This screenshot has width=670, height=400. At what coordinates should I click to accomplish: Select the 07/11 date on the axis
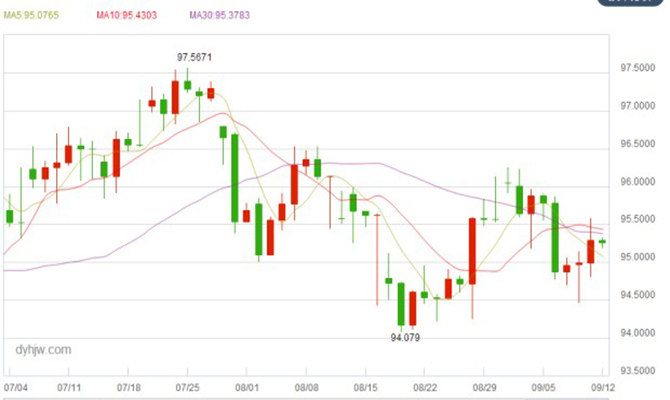pos(70,385)
